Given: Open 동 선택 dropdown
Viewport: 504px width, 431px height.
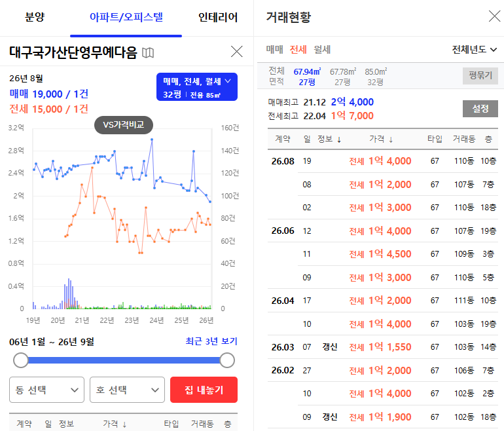Looking at the screenshot, I should pos(47,390).
